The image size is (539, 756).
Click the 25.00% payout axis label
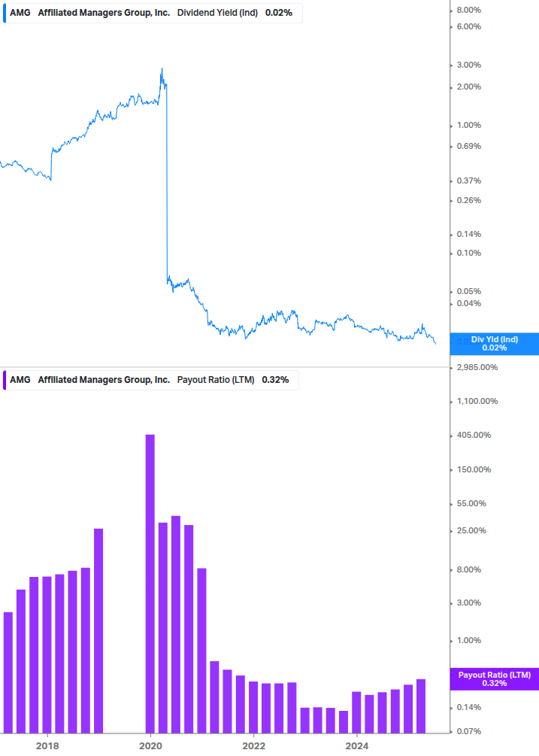click(x=471, y=530)
